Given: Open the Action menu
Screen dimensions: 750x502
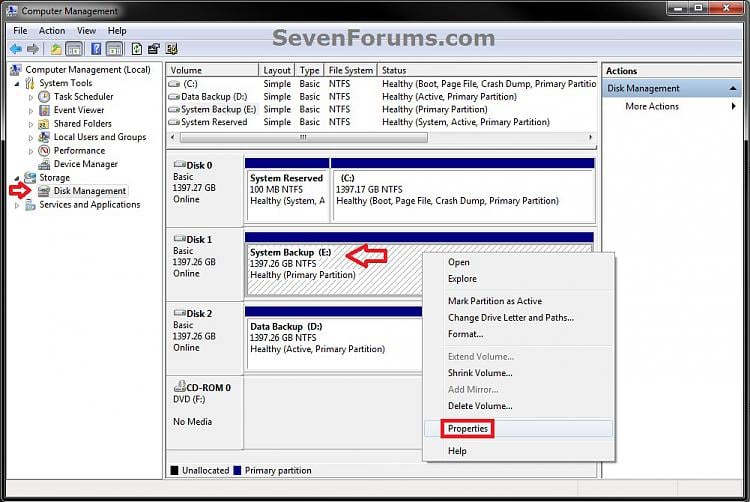Looking at the screenshot, I should 52,31.
